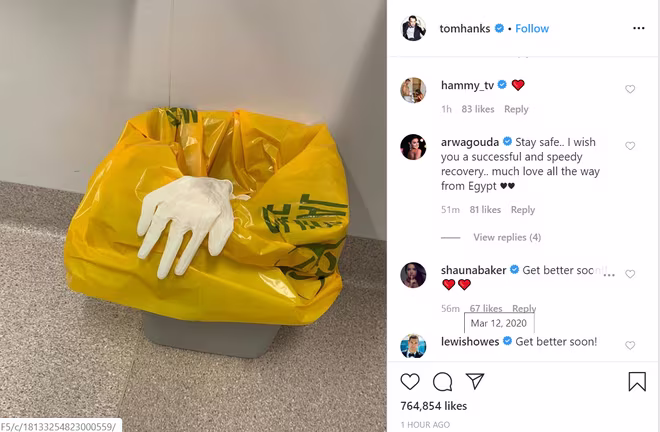Image resolution: width=660 pixels, height=432 pixels.
Task: Open tomhanks profile username link
Action: click(x=465, y=29)
